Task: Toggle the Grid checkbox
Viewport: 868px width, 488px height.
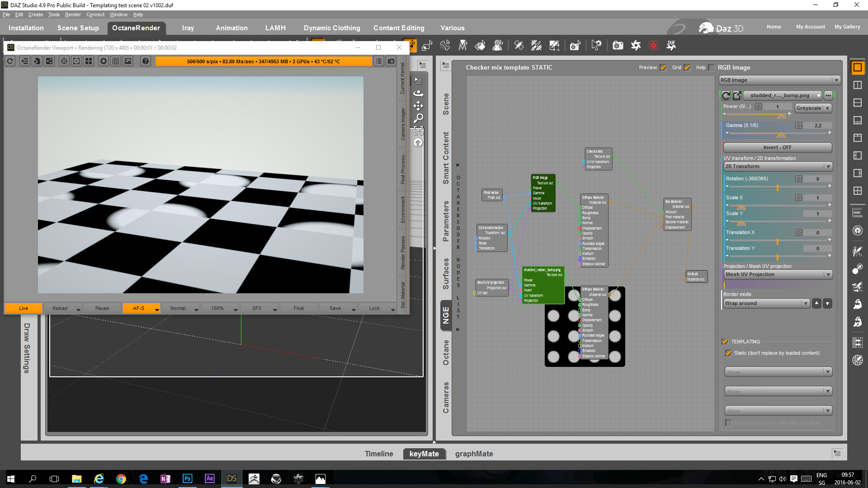Action: (687, 67)
